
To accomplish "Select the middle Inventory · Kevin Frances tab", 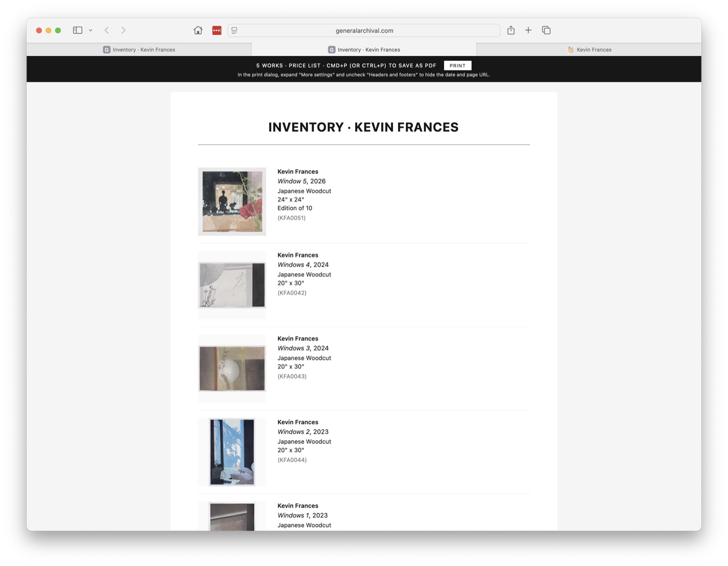I will pos(364,50).
